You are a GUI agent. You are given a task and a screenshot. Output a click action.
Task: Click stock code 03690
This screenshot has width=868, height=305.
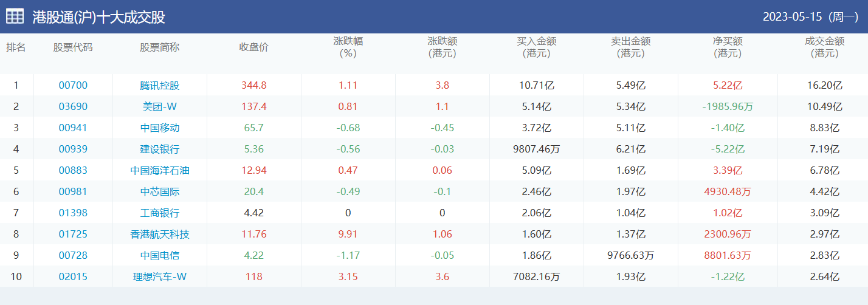(73, 107)
